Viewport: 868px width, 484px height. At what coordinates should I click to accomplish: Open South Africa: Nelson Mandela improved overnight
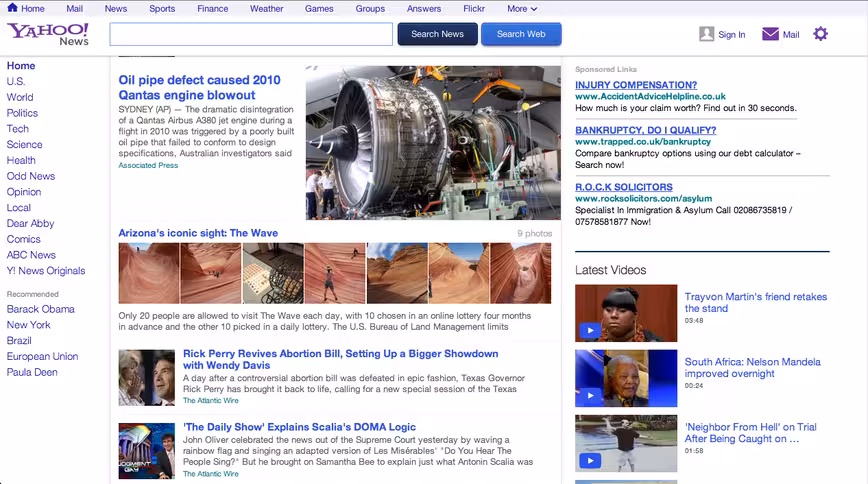[x=753, y=368]
